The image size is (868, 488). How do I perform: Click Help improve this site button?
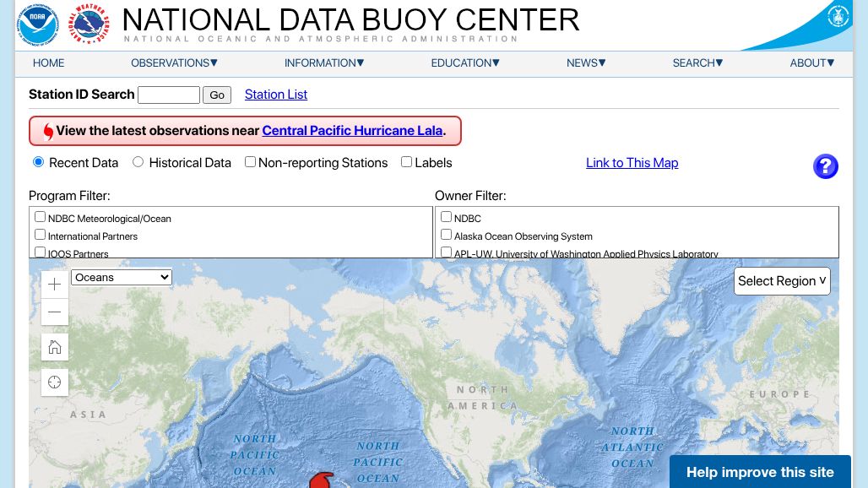(x=760, y=472)
